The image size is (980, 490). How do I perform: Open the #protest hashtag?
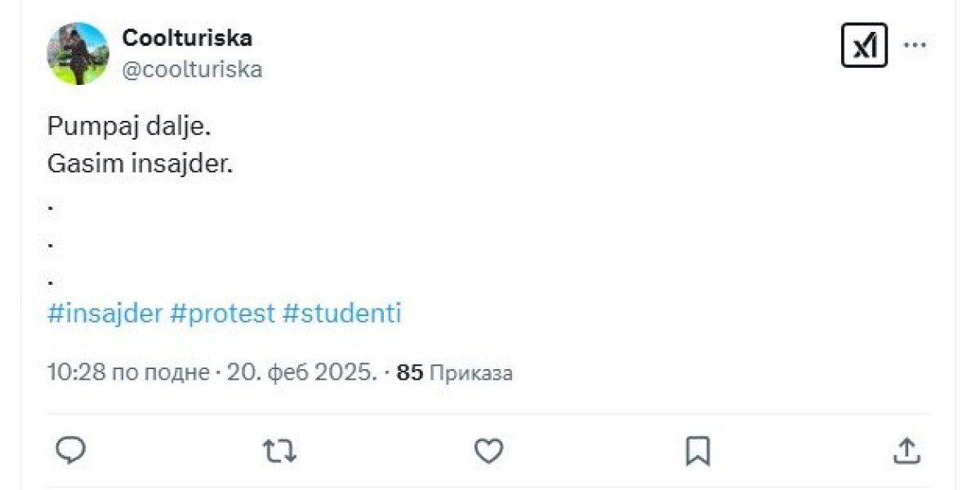(222, 314)
